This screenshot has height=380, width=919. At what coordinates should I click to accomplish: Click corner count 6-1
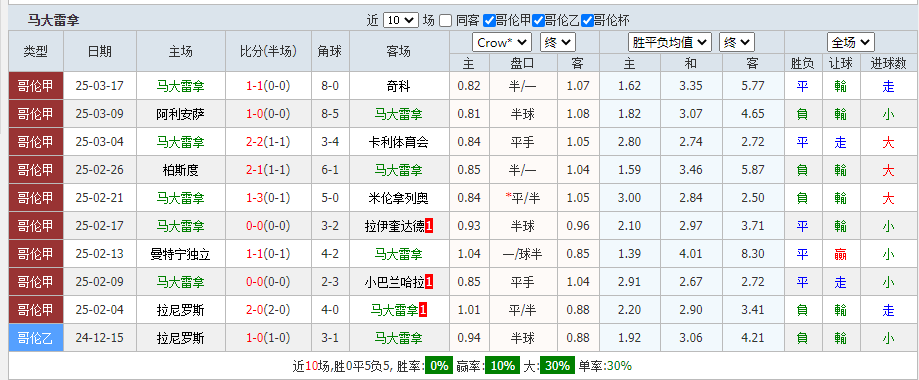pos(329,170)
